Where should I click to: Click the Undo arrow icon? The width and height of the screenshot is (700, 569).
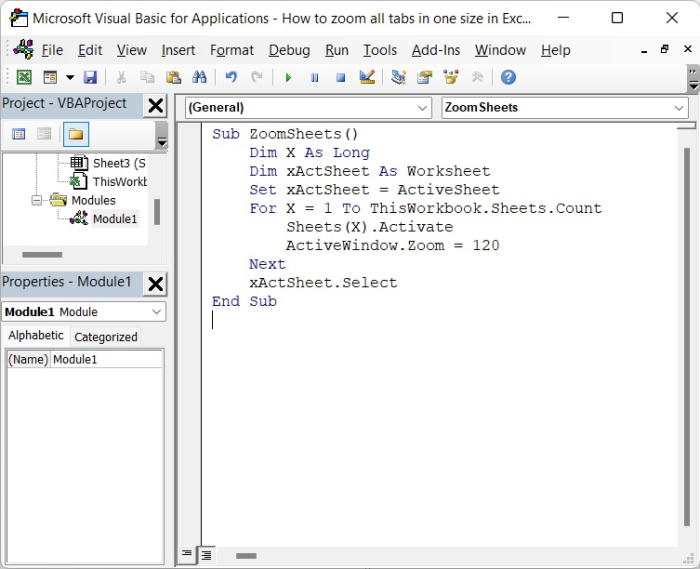click(231, 78)
